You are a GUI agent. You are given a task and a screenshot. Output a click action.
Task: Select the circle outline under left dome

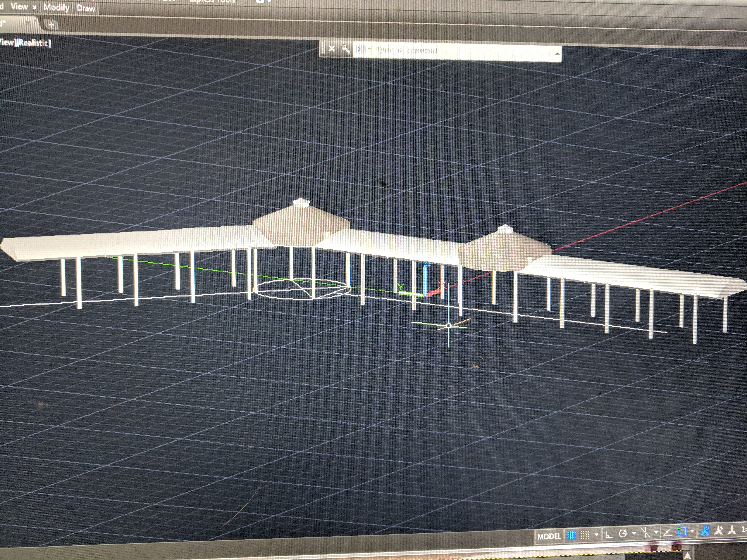pyautogui.click(x=302, y=289)
